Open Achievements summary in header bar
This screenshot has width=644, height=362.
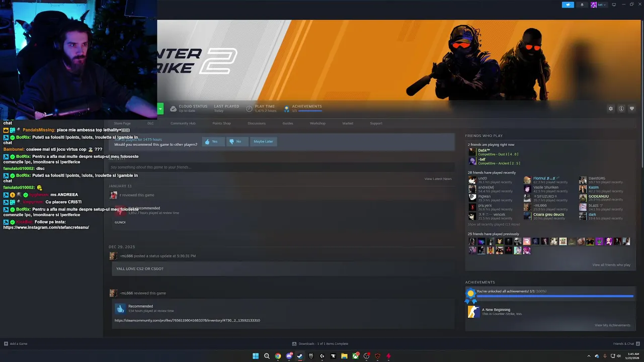[x=303, y=108]
